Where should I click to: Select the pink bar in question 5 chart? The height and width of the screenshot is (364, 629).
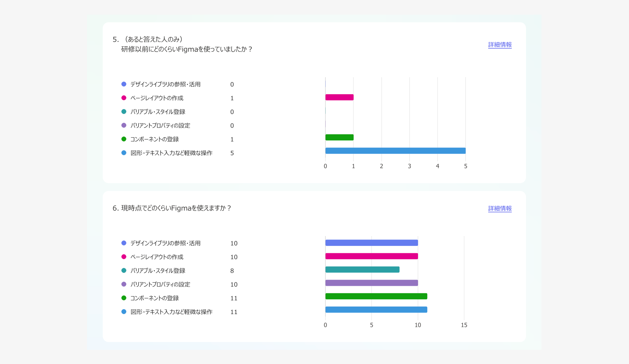[339, 98]
